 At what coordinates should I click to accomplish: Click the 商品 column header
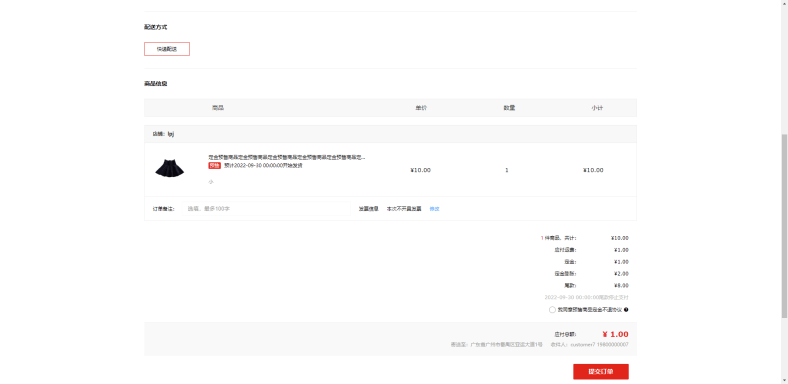[218, 108]
